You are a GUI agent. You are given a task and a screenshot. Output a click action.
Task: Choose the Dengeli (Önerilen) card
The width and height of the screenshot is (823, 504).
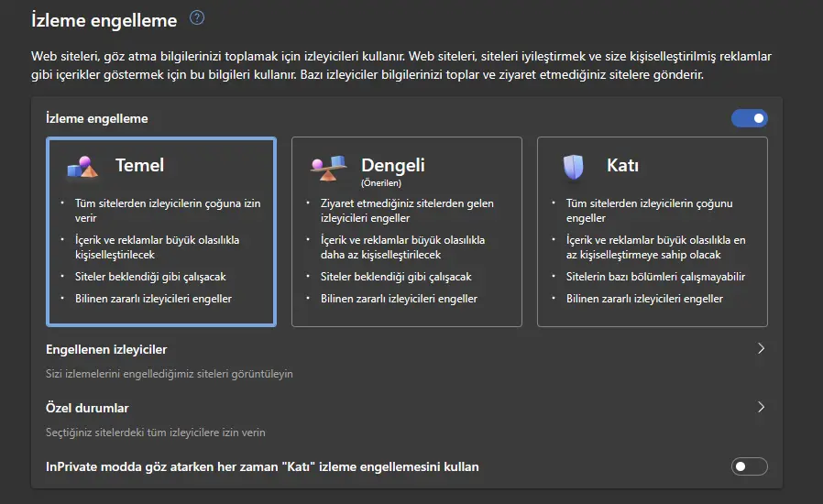pyautogui.click(x=407, y=232)
